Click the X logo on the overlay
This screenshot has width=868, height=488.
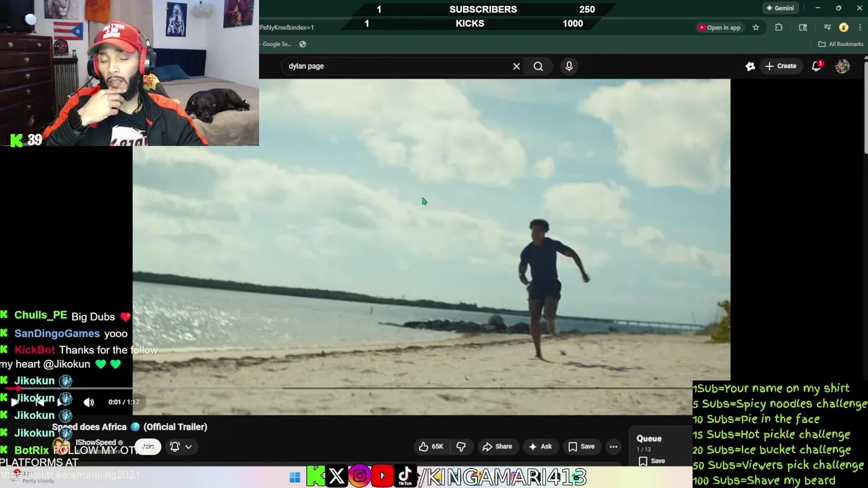[x=336, y=476]
